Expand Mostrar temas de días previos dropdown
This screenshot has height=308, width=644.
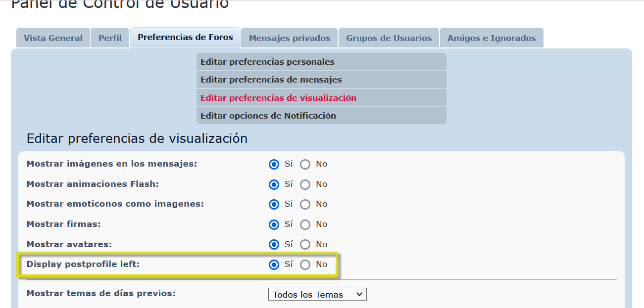(317, 295)
